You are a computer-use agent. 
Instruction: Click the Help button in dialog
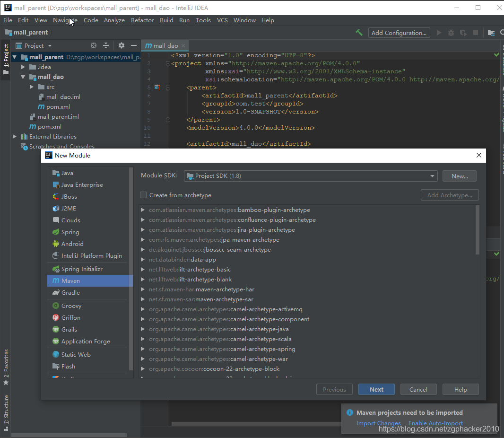(461, 389)
